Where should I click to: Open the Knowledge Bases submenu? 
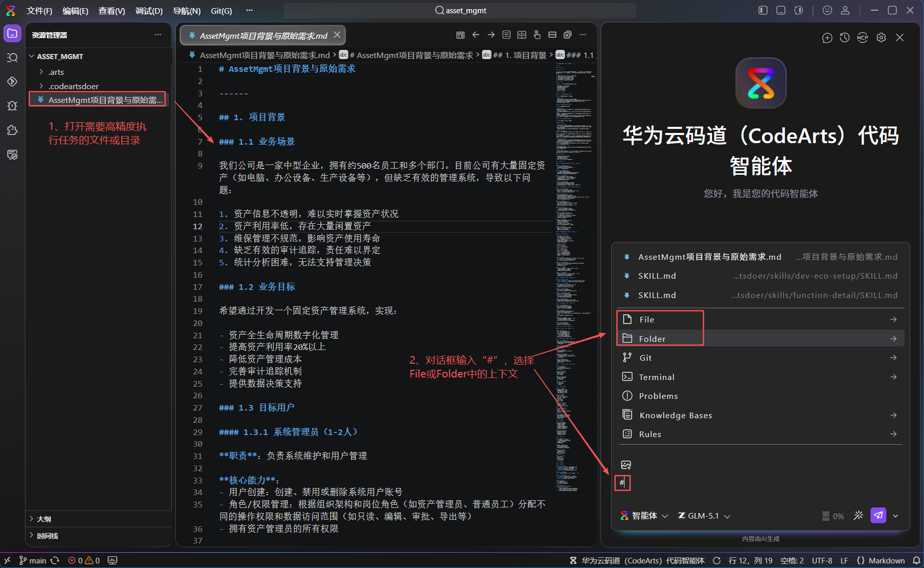point(760,415)
